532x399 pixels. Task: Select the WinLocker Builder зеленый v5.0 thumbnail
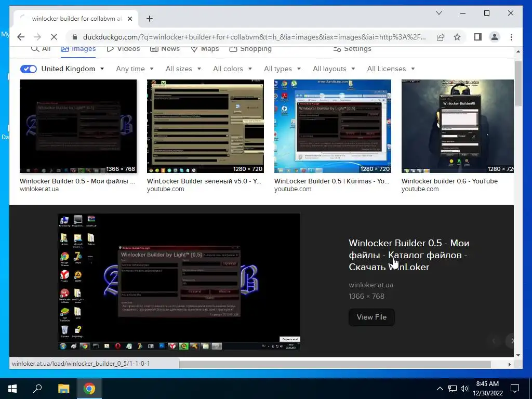[205, 126]
